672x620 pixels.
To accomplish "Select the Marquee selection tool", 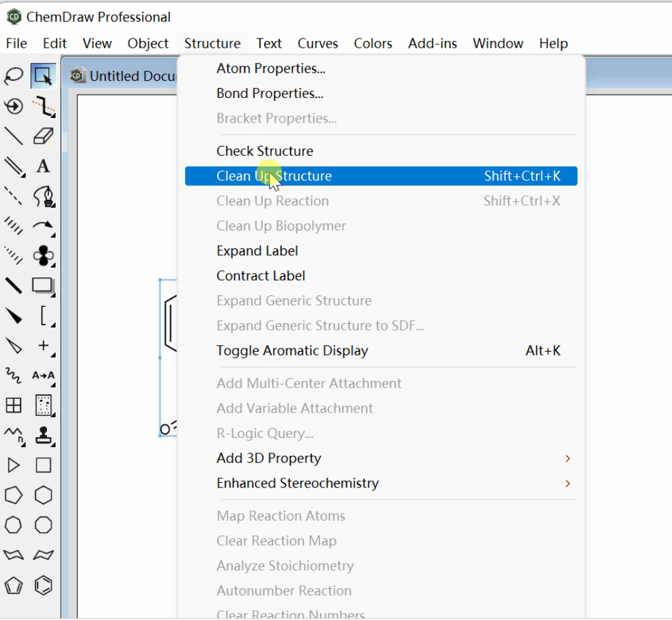I will click(43, 76).
